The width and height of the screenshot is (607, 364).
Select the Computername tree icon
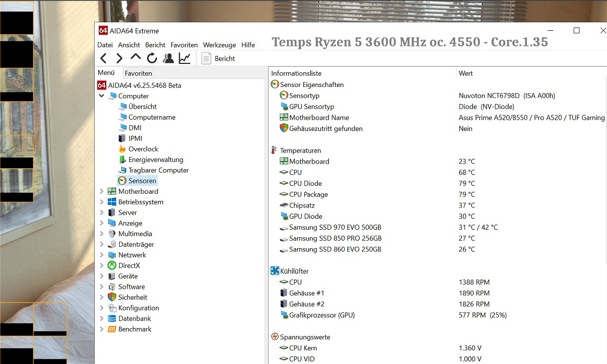coord(122,117)
